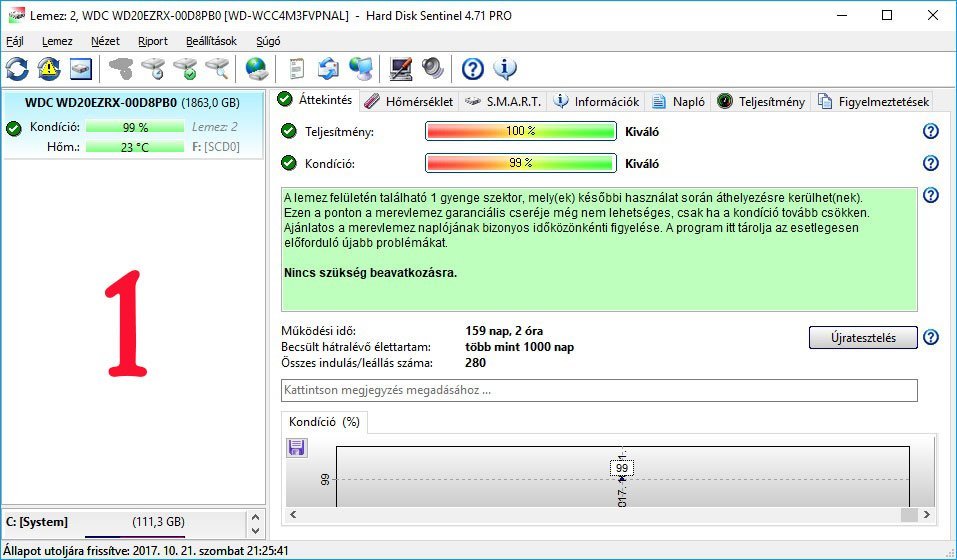Image resolution: width=957 pixels, height=560 pixels.
Task: Click the Lemez: 2 label in disk list
Action: 214,127
